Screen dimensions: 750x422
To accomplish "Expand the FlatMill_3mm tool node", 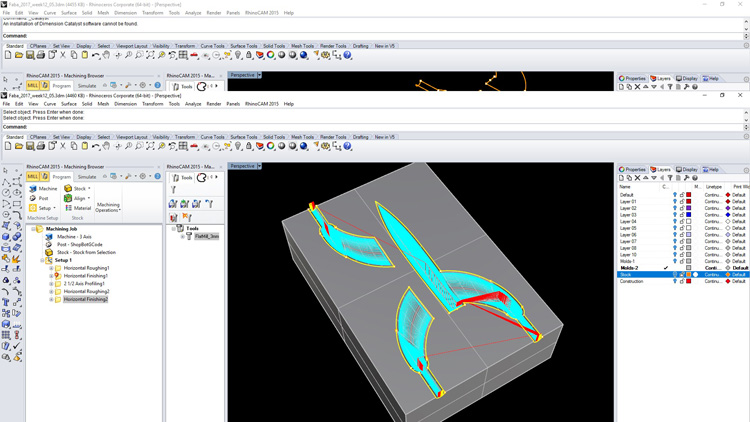I will click(x=182, y=236).
